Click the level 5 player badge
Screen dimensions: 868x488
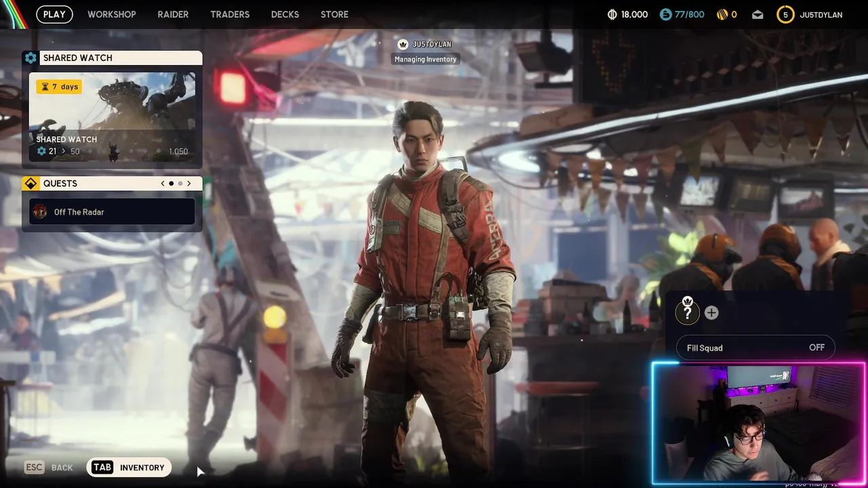tap(785, 14)
